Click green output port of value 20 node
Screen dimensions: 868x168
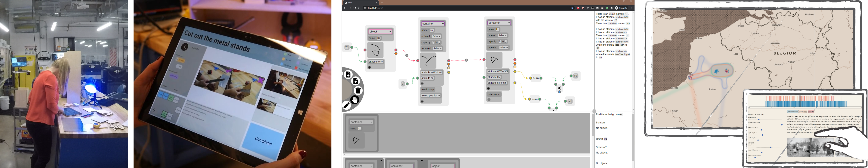(x=352, y=47)
